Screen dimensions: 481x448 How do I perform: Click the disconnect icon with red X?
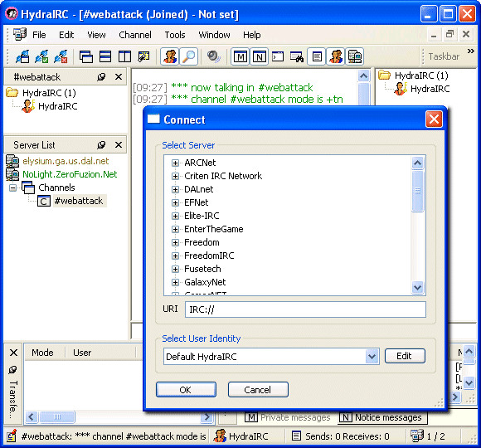tap(61, 56)
